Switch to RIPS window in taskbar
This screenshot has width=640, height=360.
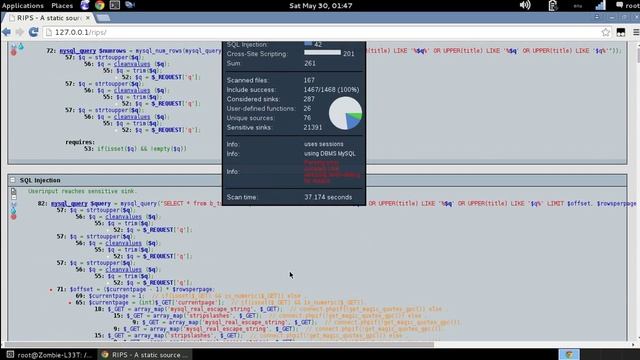pyautogui.click(x=145, y=355)
